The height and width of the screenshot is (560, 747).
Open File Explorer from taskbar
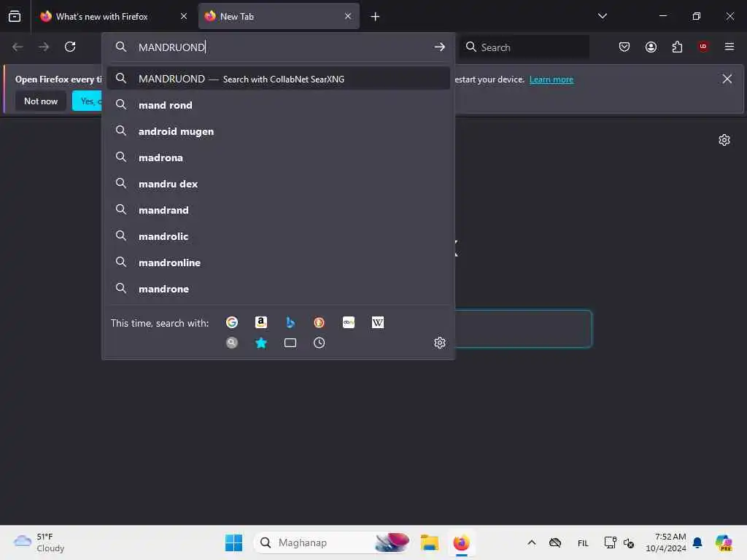(x=429, y=542)
